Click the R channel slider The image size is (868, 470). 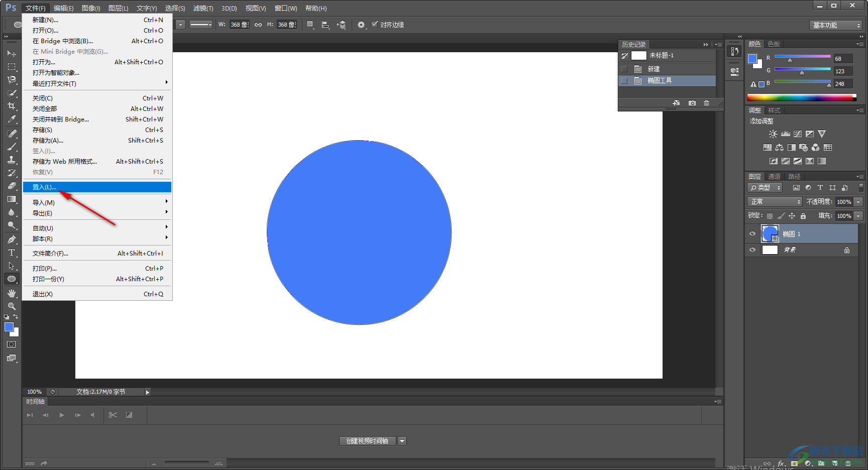pyautogui.click(x=802, y=57)
